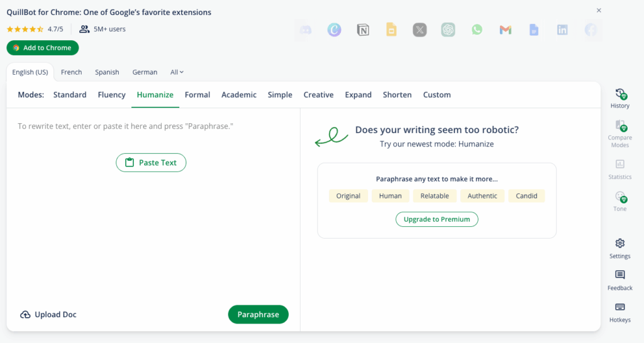This screenshot has height=343, width=644.
Task: Select the Custom mode
Action: (x=437, y=95)
